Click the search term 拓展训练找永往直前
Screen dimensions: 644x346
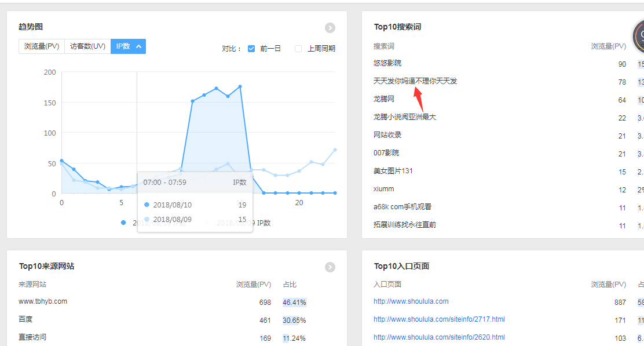pyautogui.click(x=405, y=225)
